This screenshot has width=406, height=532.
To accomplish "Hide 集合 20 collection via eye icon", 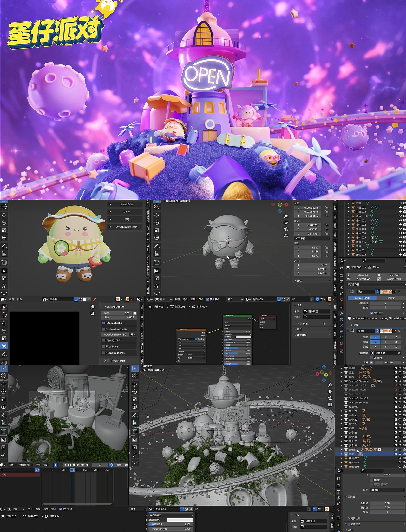I will [x=400, y=411].
